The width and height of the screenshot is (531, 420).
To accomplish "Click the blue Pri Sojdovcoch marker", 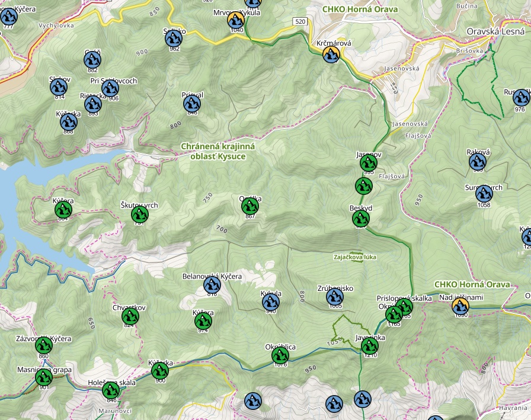I will pyautogui.click(x=110, y=89).
